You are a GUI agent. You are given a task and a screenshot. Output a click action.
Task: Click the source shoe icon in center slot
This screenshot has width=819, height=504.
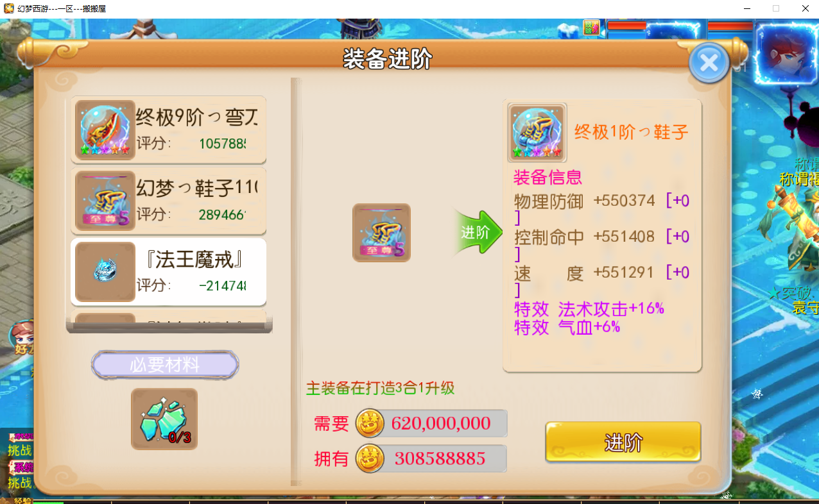(x=381, y=233)
